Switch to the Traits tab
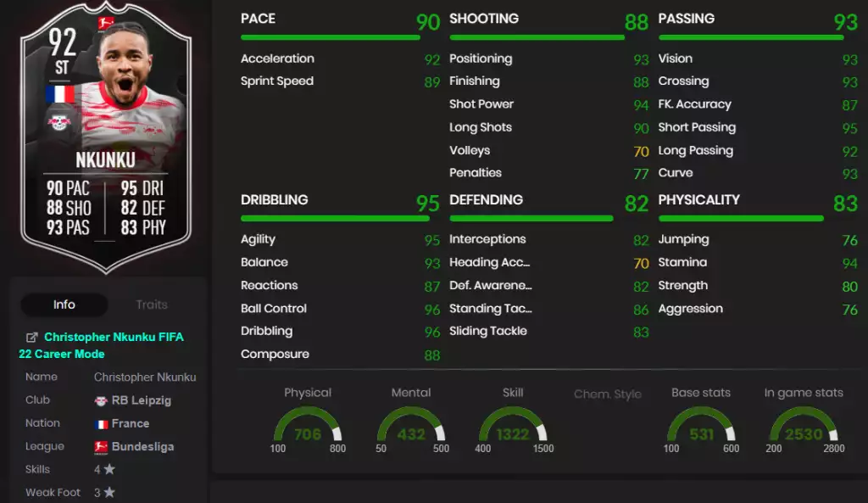The height and width of the screenshot is (503, 868). (151, 305)
